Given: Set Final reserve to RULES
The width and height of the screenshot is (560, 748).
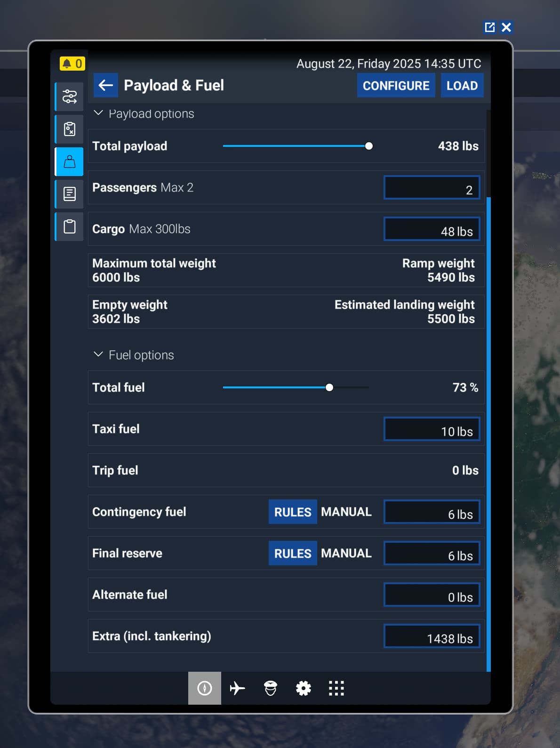Looking at the screenshot, I should tap(293, 553).
